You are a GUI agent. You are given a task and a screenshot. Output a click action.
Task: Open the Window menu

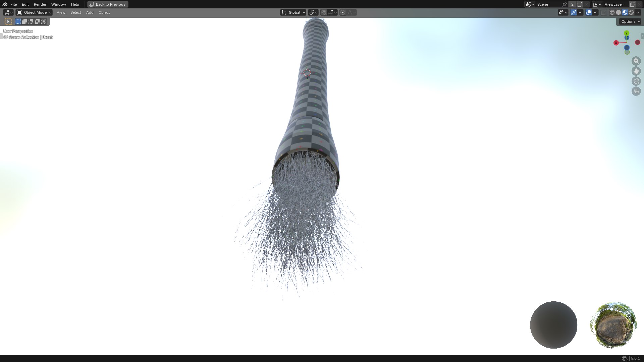pos(58,4)
